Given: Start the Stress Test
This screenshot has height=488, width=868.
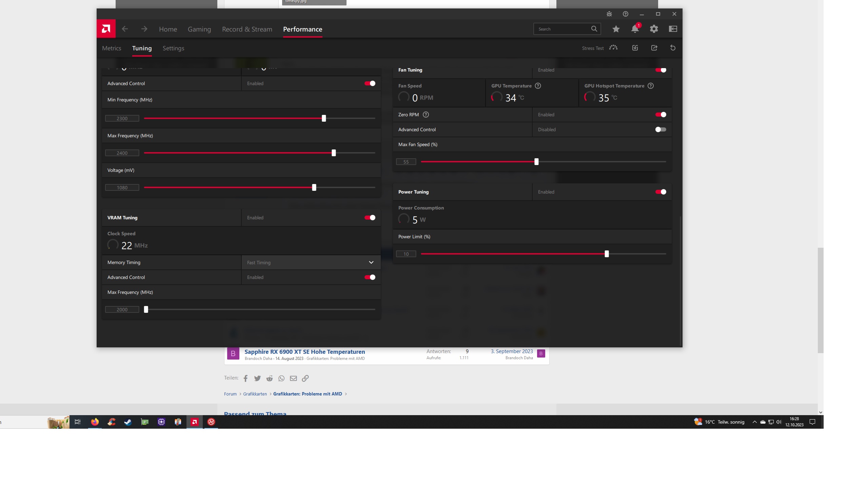Looking at the screenshot, I should click(x=613, y=48).
